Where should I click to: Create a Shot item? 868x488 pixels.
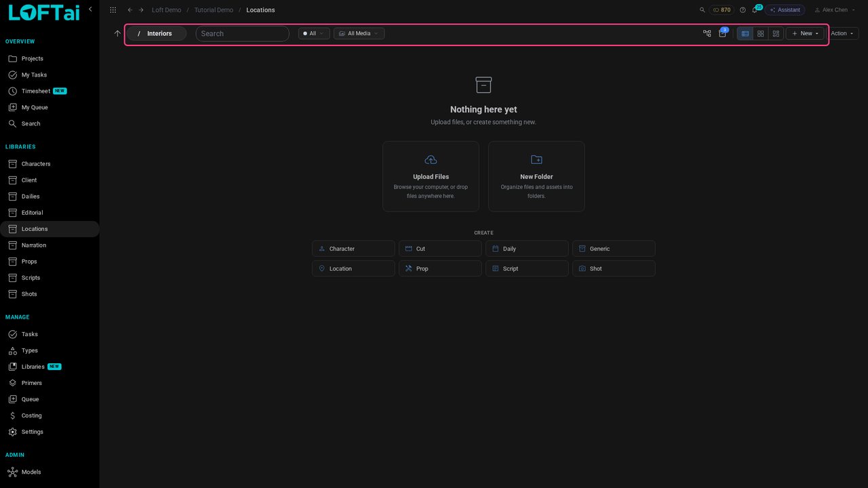coord(614,268)
